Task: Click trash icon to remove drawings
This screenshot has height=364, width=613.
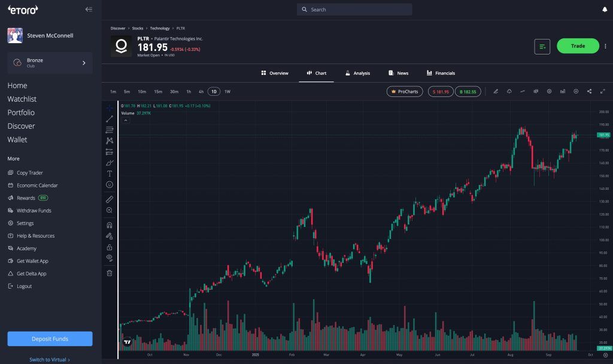Action: pos(110,273)
